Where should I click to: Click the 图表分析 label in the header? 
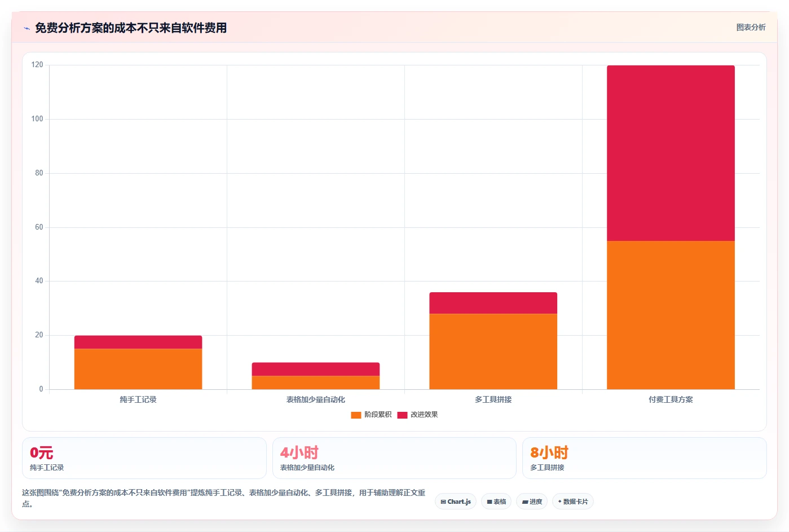751,28
